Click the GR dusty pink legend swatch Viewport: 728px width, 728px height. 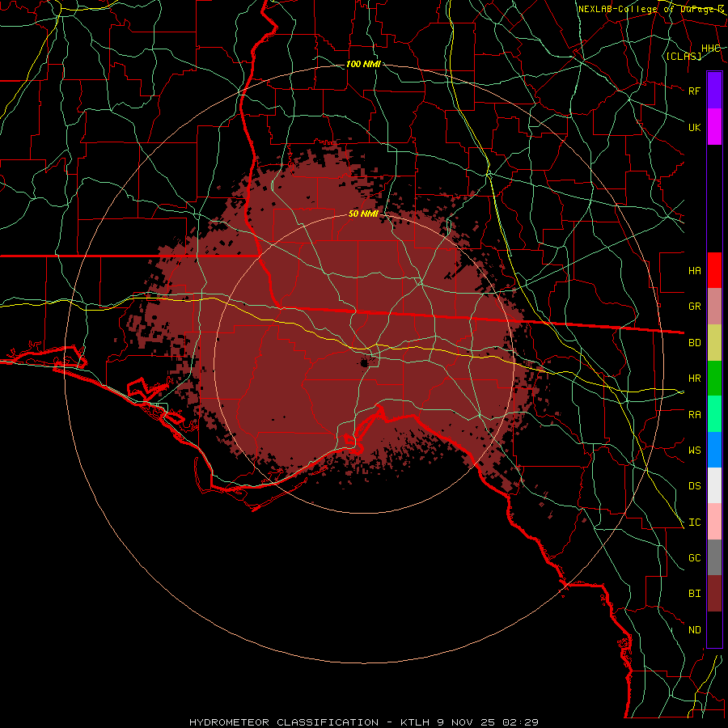(714, 307)
